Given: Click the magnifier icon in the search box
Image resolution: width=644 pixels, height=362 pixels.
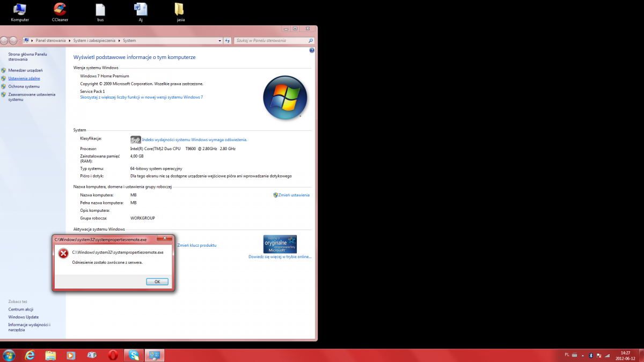Looking at the screenshot, I should click(x=311, y=40).
